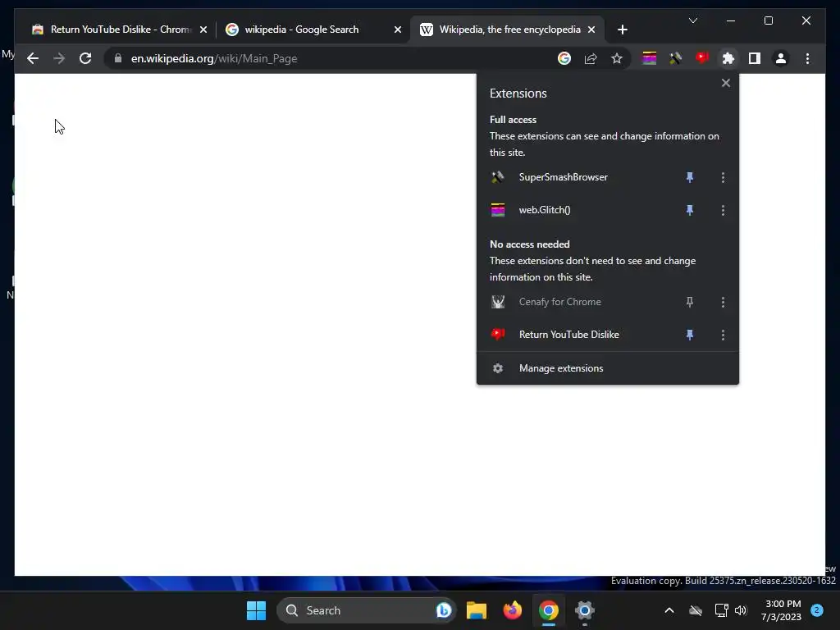Open the Chrome side panel
This screenshot has height=630, width=840.
pos(755,58)
